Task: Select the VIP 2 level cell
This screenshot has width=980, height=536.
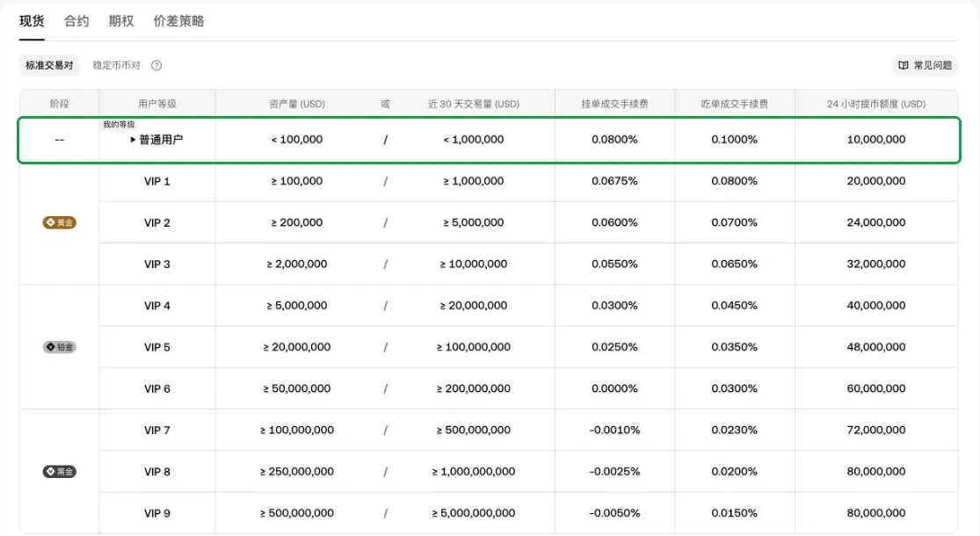Action: [156, 222]
